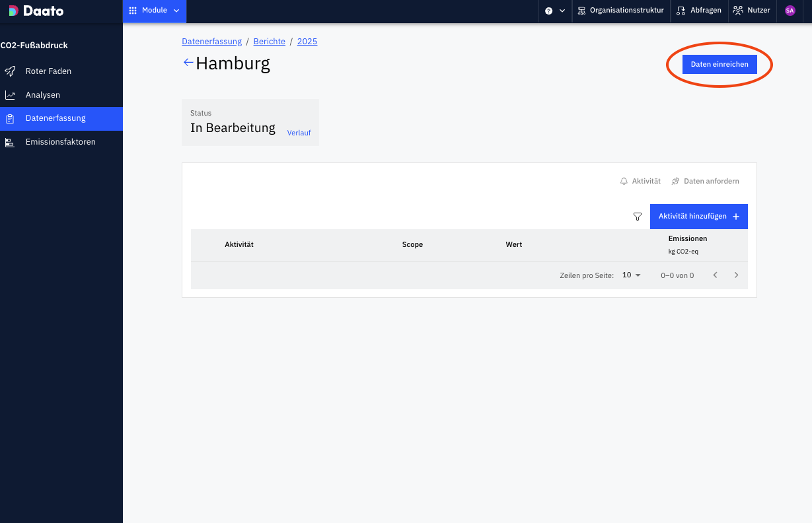
Task: Go to Roter Faden in sidebar
Action: (x=61, y=71)
